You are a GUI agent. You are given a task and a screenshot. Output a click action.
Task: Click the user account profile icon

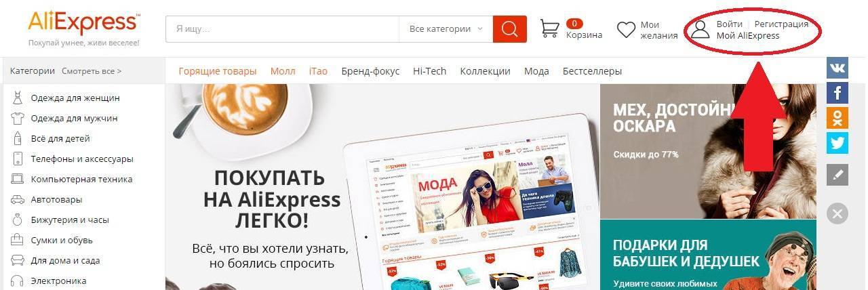pos(701,30)
